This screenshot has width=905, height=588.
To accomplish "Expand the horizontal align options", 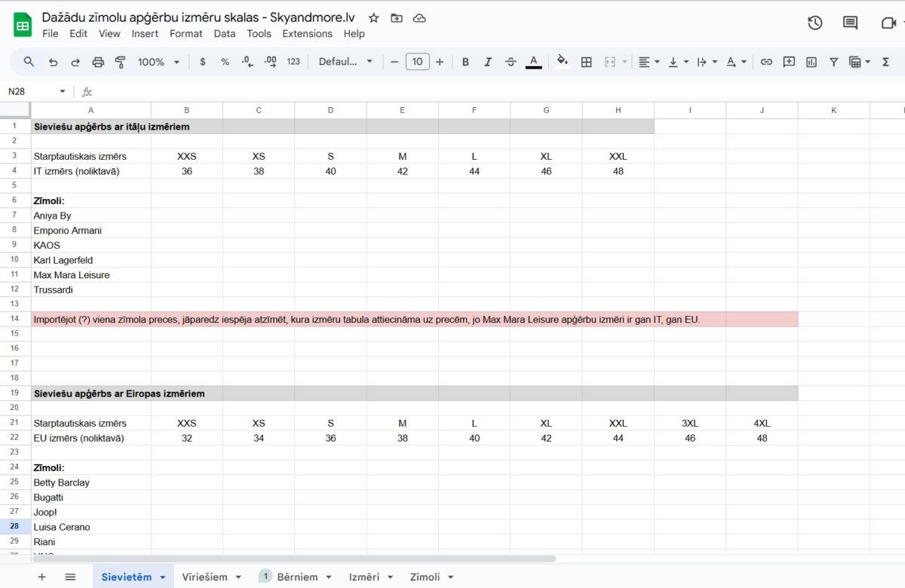I will (x=655, y=62).
